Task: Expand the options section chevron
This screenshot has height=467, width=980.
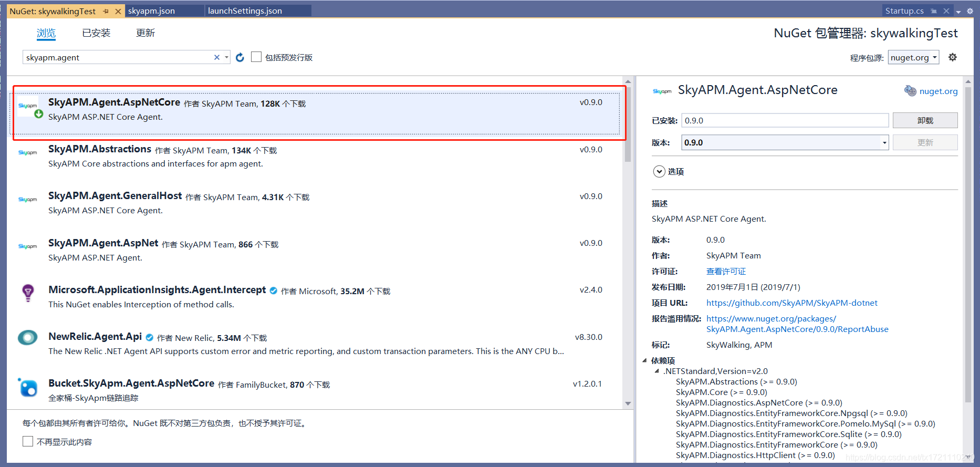Action: pos(659,171)
